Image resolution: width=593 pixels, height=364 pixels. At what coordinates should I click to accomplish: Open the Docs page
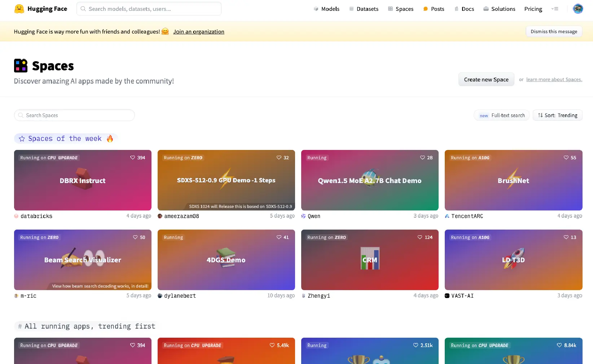click(x=464, y=9)
